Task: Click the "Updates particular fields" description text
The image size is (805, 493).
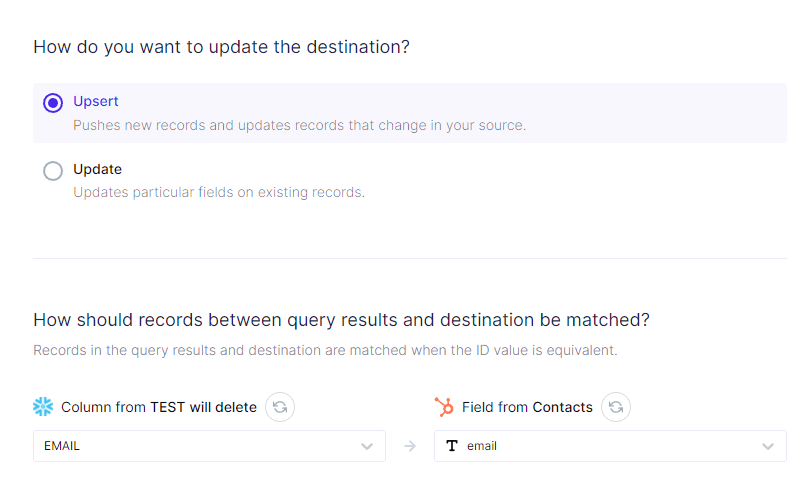Action: point(219,192)
